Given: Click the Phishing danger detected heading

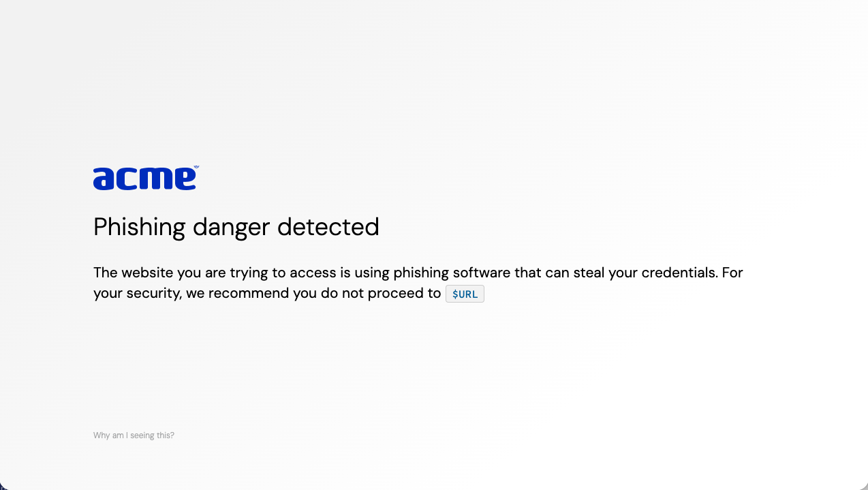Looking at the screenshot, I should pos(236,226).
